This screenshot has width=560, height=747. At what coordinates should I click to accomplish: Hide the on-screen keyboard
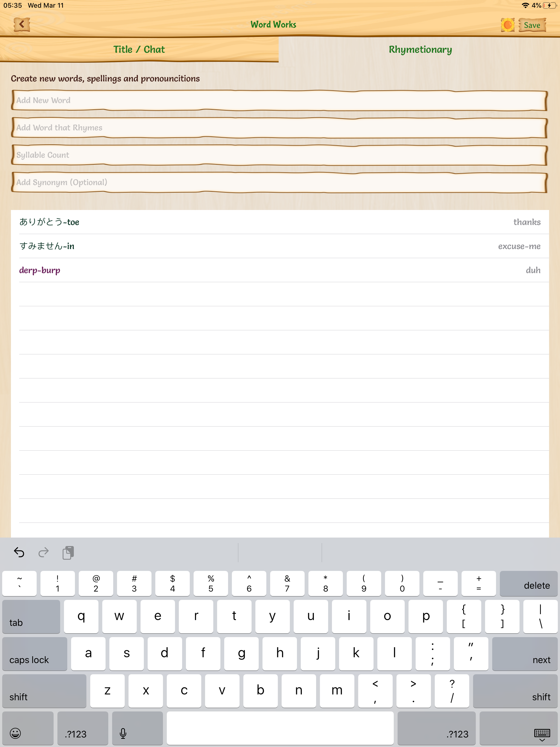click(x=518, y=728)
